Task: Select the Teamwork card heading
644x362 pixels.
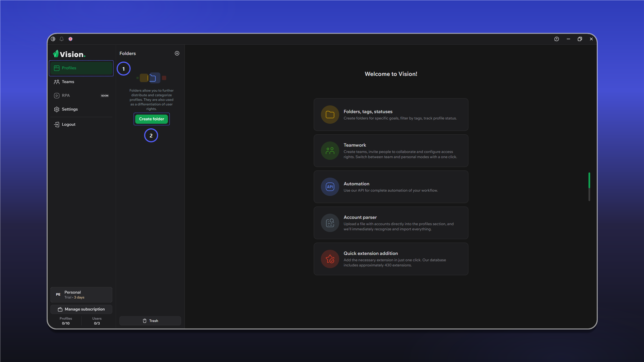Action: (355, 145)
